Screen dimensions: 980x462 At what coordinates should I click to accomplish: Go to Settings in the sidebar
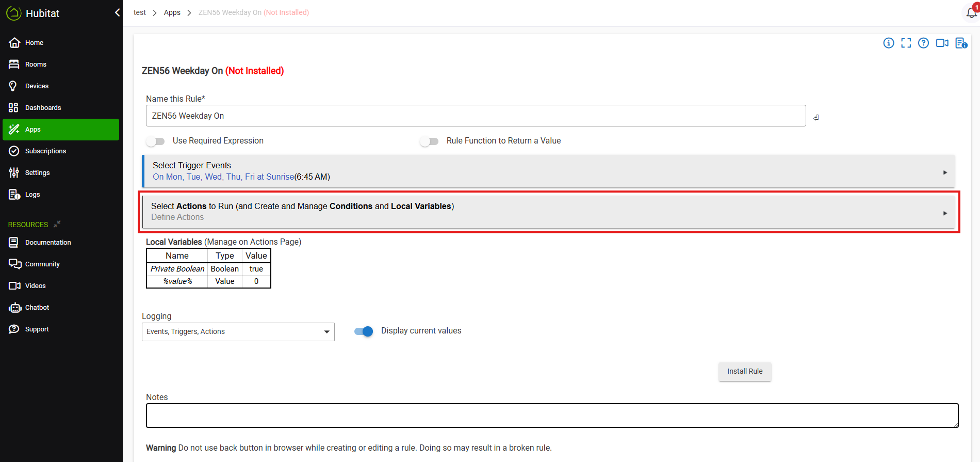click(x=37, y=173)
